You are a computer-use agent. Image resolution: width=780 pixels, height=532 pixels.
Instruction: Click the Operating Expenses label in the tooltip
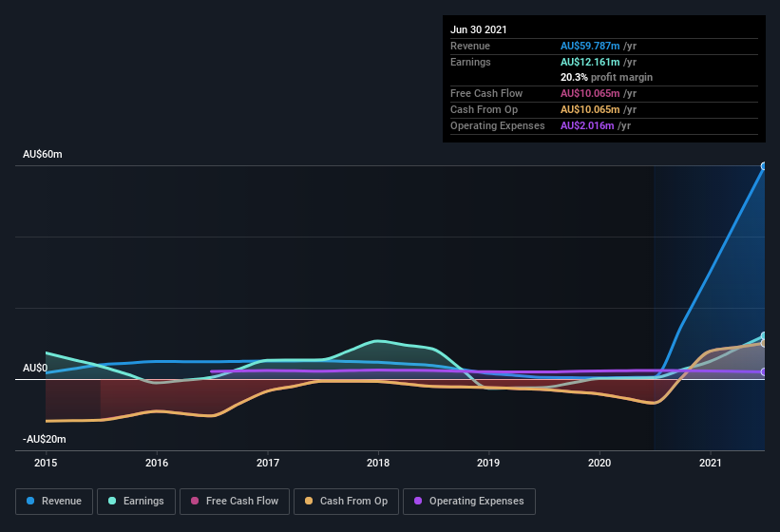point(498,125)
